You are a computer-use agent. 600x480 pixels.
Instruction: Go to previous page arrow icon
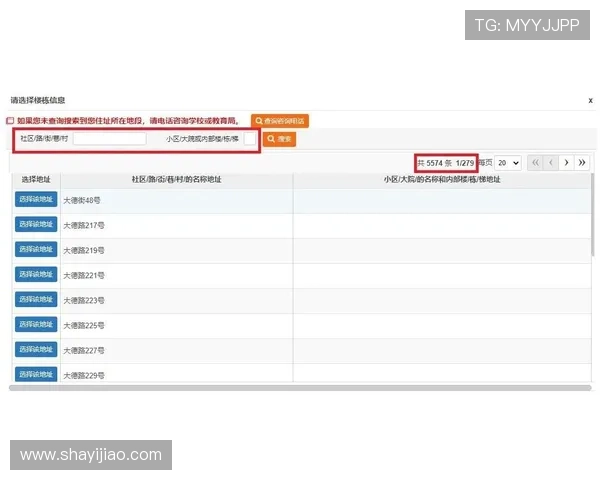coord(551,163)
